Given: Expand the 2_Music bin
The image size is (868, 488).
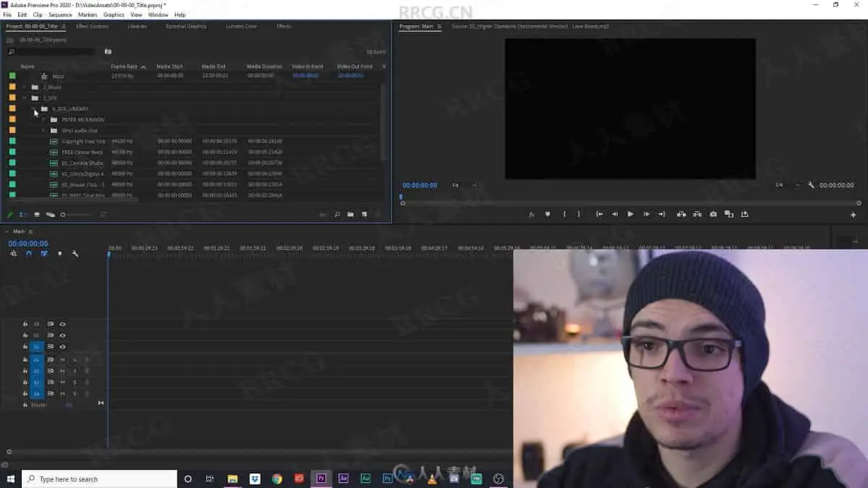Looking at the screenshot, I should pyautogui.click(x=25, y=87).
